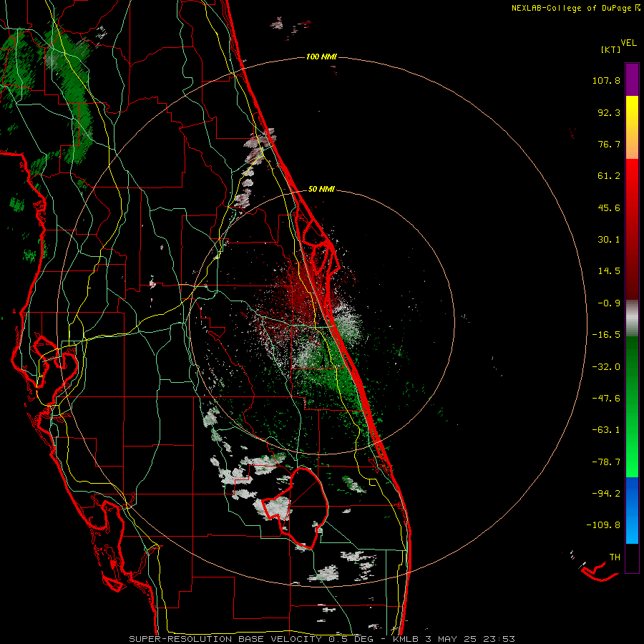Click the NEXLAB-College of DuPage credit text
644x644 pixels.
point(575,8)
